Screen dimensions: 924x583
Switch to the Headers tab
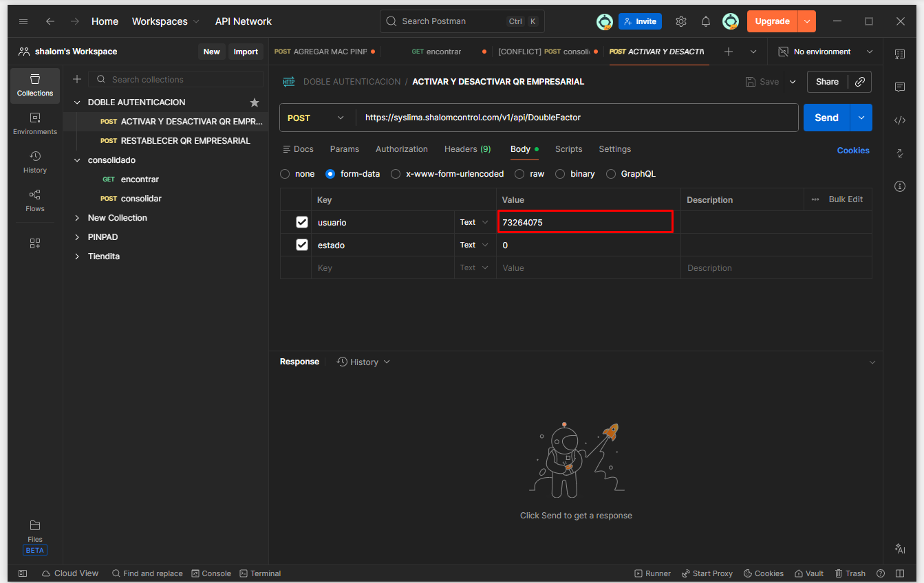click(467, 149)
